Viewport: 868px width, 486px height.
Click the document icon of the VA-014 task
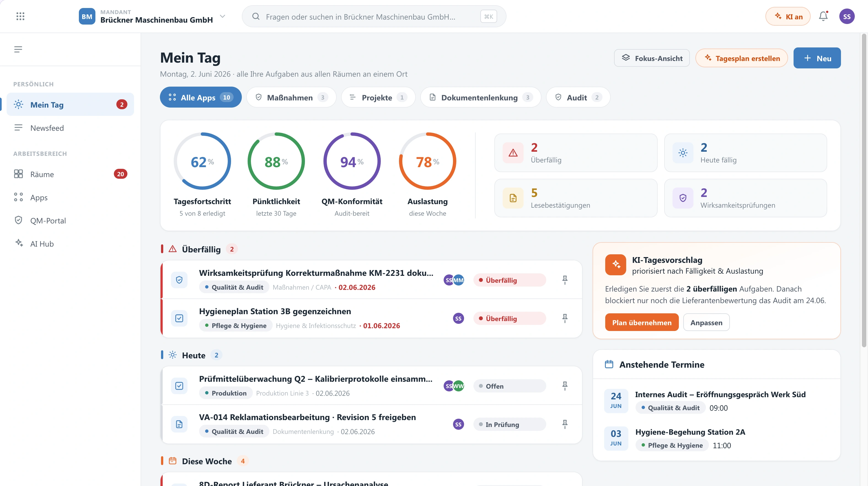[x=179, y=424]
